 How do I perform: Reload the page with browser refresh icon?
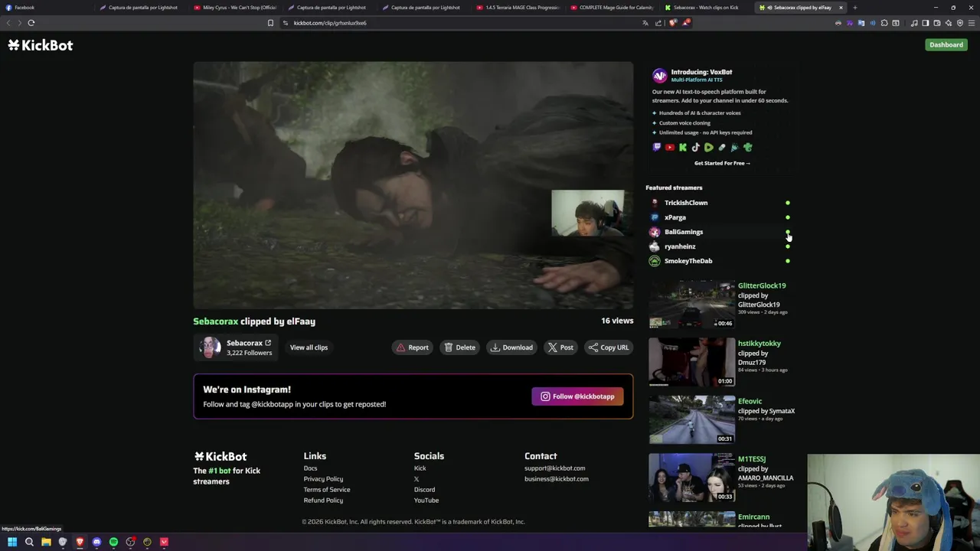pyautogui.click(x=31, y=23)
